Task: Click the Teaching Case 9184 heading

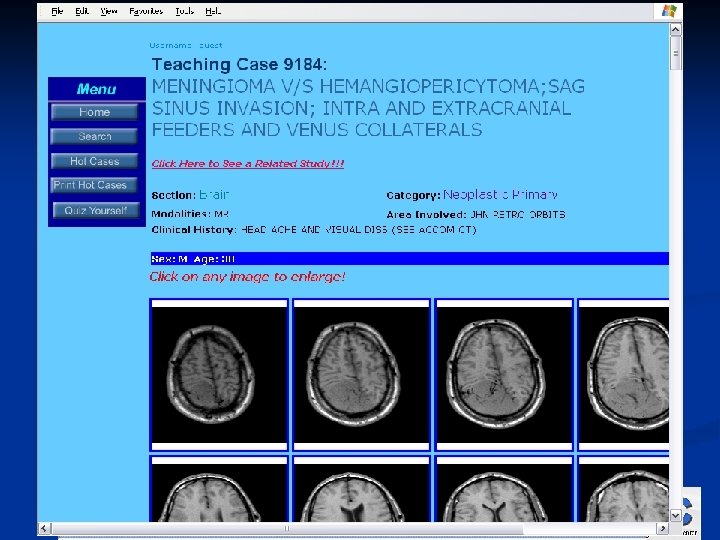Action: tap(239, 64)
